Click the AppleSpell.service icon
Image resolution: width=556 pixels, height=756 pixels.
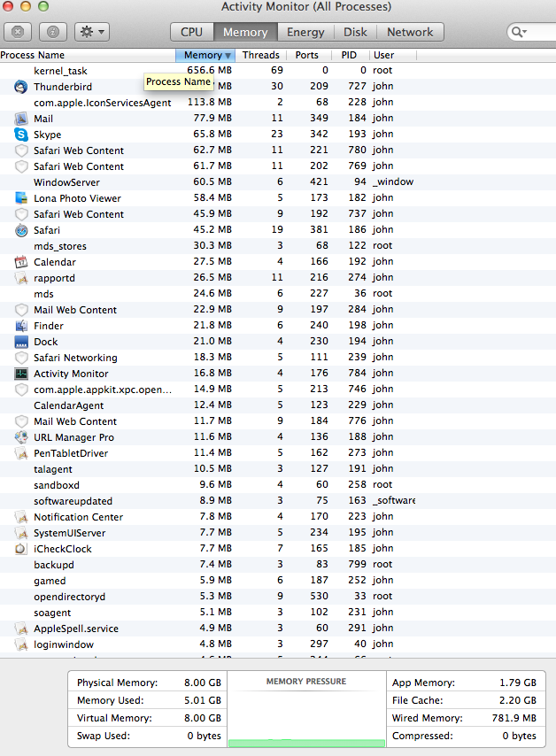(20, 629)
